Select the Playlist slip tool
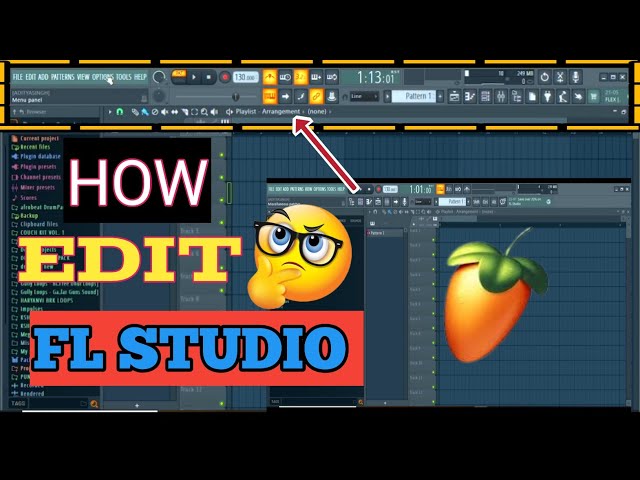Viewport: 640px width, 480px height. point(174,111)
